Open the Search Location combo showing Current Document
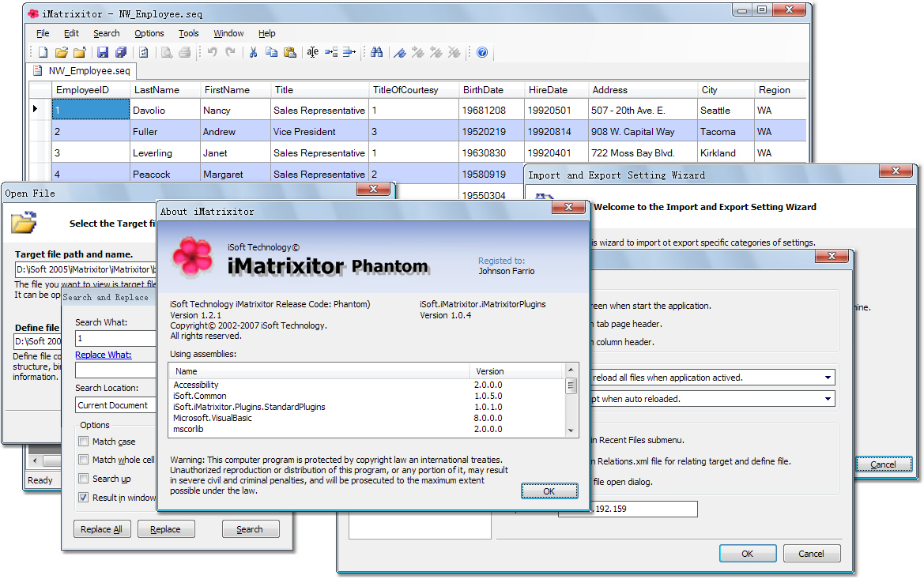924x579 pixels. click(116, 405)
